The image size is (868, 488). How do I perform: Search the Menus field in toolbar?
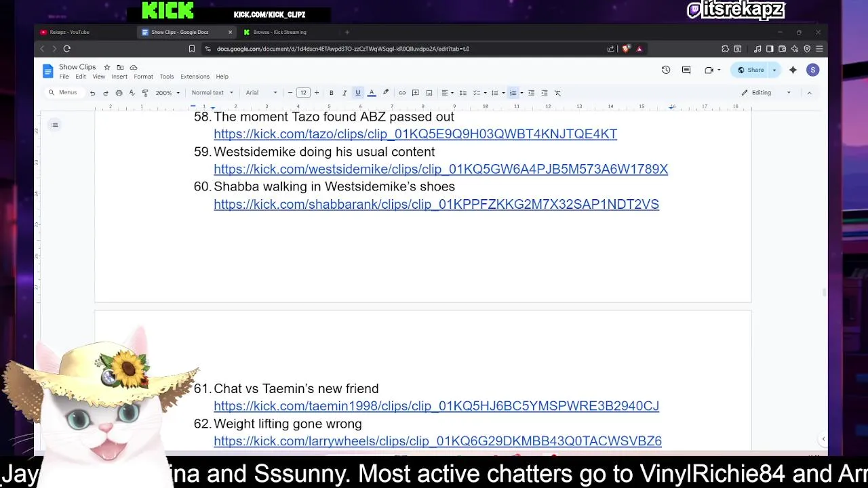(x=62, y=93)
